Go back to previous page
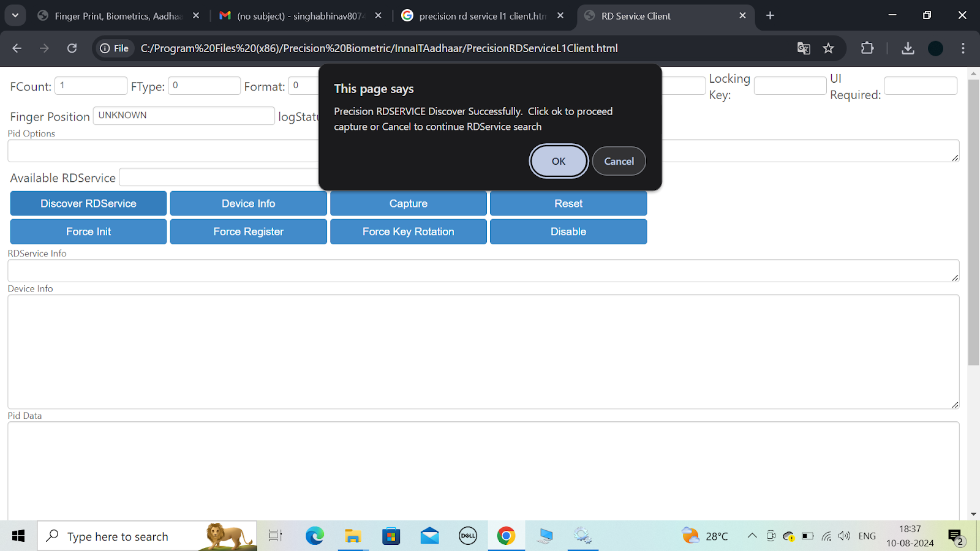This screenshot has height=551, width=980. coord(17,48)
